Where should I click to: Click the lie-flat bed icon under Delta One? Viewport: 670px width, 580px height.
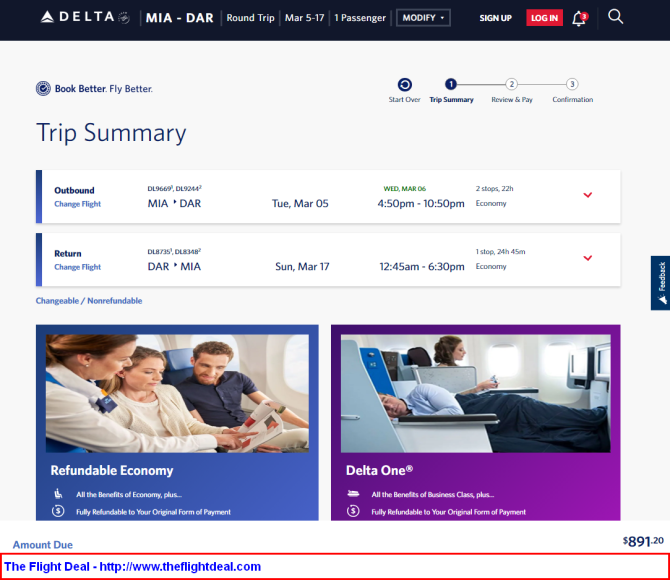pos(353,494)
